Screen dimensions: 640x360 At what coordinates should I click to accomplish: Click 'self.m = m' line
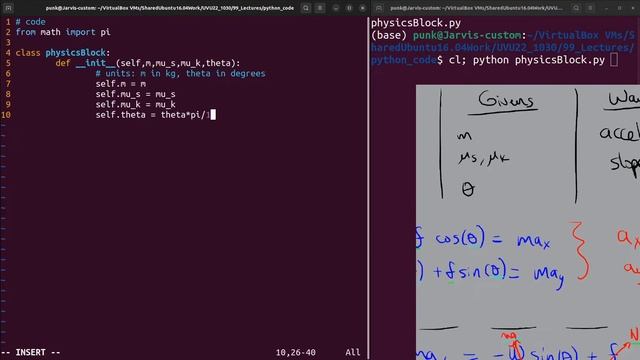(120, 84)
